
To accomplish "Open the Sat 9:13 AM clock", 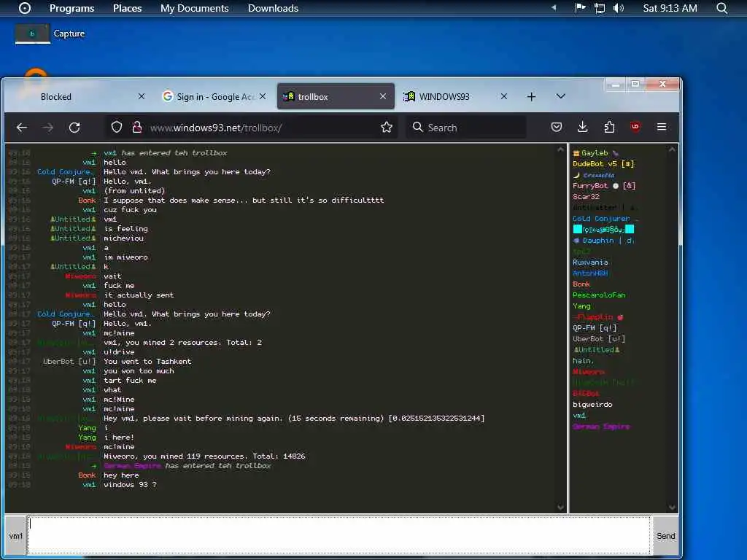I will (x=670, y=8).
